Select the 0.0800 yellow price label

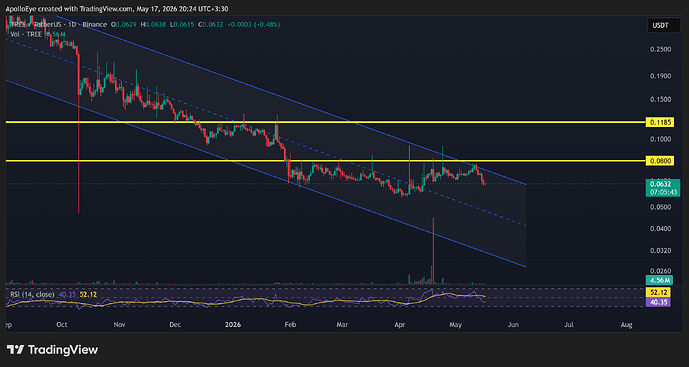(660, 161)
